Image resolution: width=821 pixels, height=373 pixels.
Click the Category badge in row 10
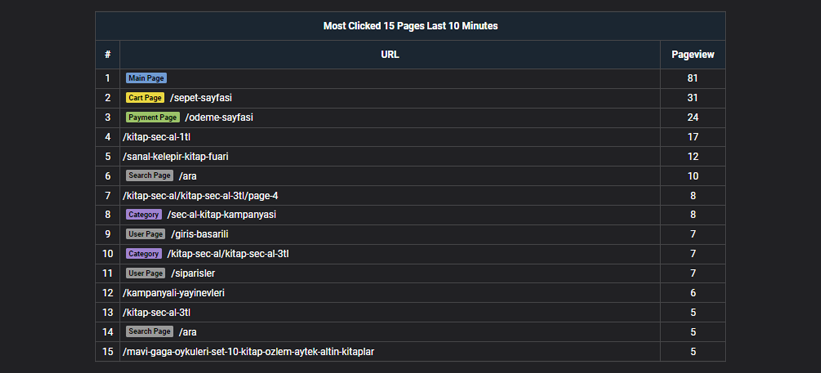[144, 254]
